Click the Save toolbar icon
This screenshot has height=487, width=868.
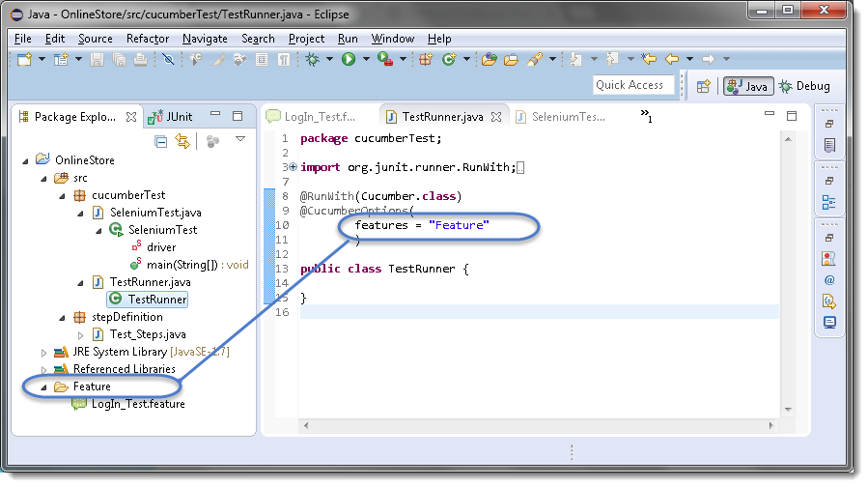[x=97, y=59]
